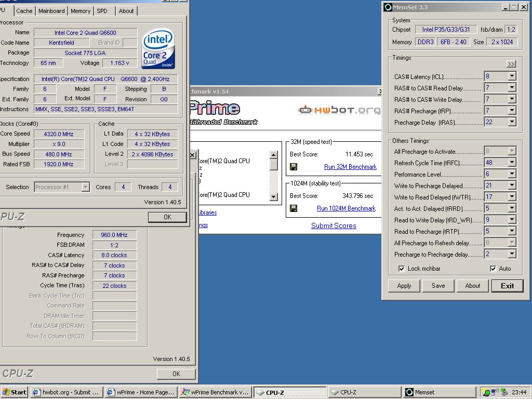Switch to the Memory tab in CPU-Z
532x399 pixels.
[x=81, y=11]
